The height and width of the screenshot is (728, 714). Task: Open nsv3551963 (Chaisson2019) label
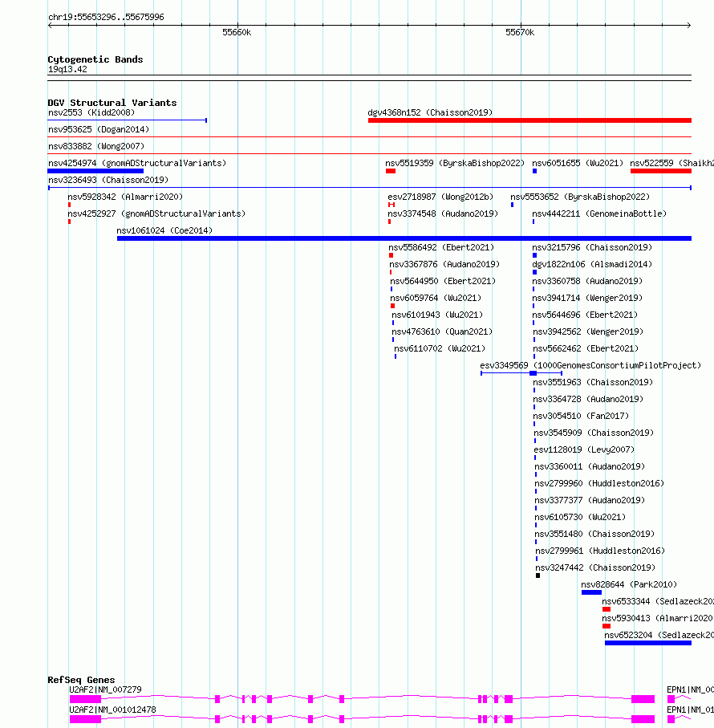pyautogui.click(x=593, y=382)
